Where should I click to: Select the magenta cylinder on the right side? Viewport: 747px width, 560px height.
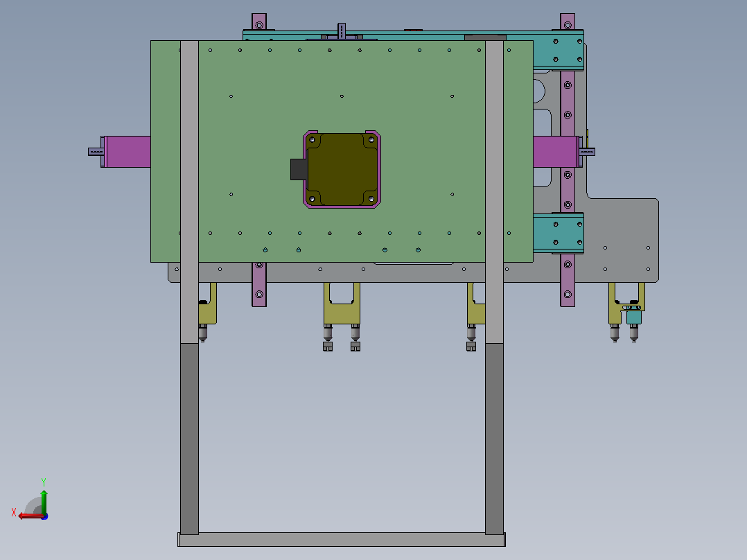tap(555, 152)
